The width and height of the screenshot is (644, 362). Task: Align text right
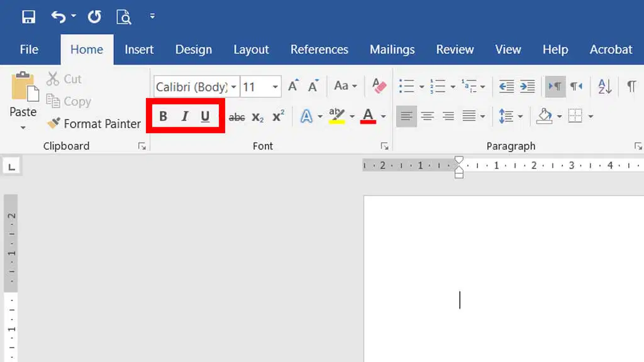(x=448, y=116)
